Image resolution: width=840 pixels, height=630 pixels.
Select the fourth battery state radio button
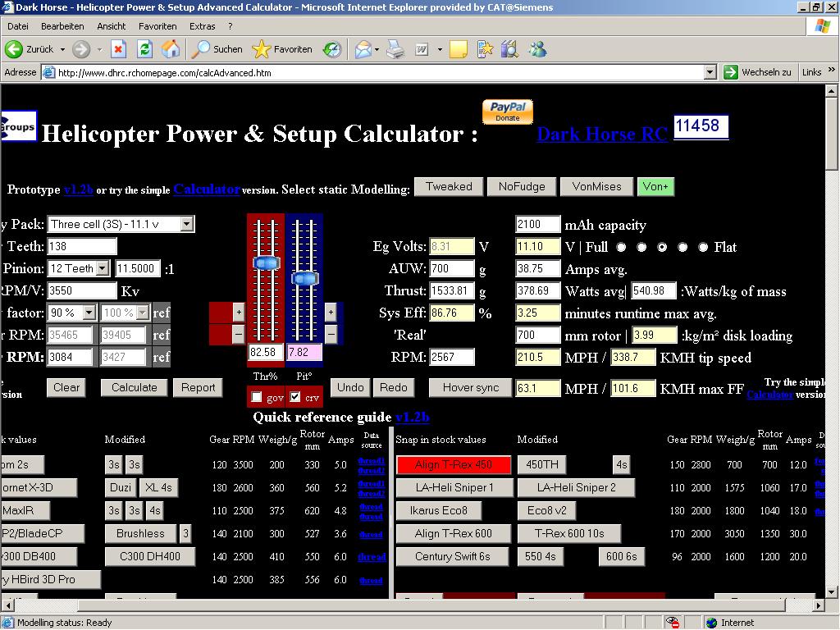coord(682,247)
